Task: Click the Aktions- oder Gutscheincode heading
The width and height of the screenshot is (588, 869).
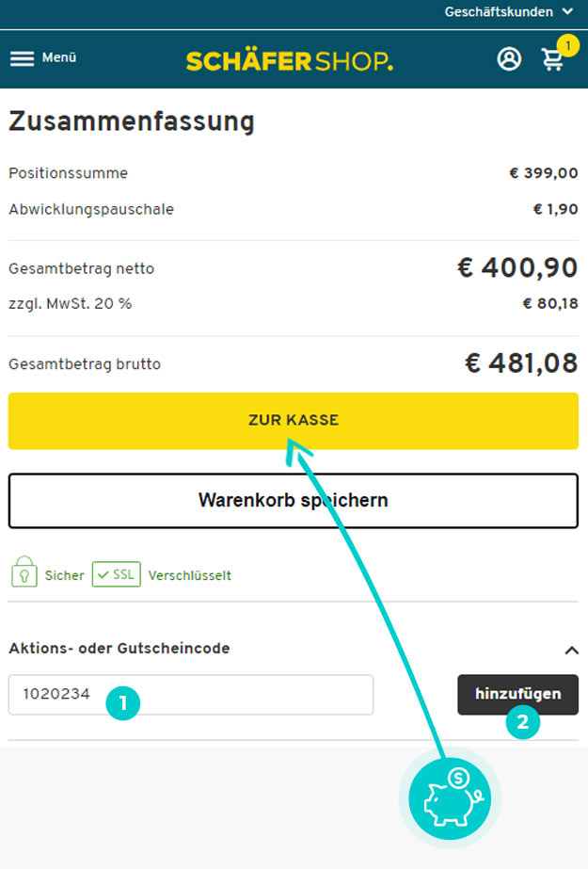Action: point(119,648)
